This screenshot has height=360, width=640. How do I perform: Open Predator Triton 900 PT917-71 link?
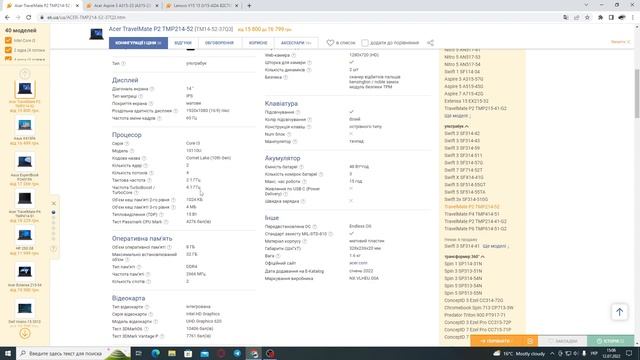475,315
